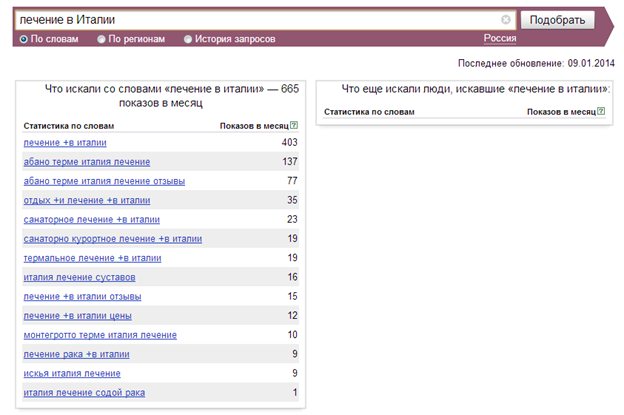Open 'отдых +и лечение +в италии' link
The height and width of the screenshot is (415, 624).
pyautogui.click(x=87, y=200)
